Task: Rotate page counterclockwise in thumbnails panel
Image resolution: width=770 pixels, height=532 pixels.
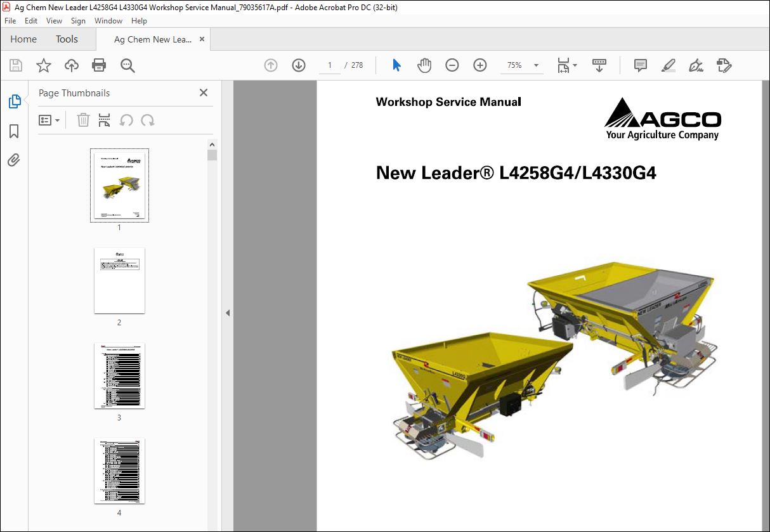Action: point(126,120)
